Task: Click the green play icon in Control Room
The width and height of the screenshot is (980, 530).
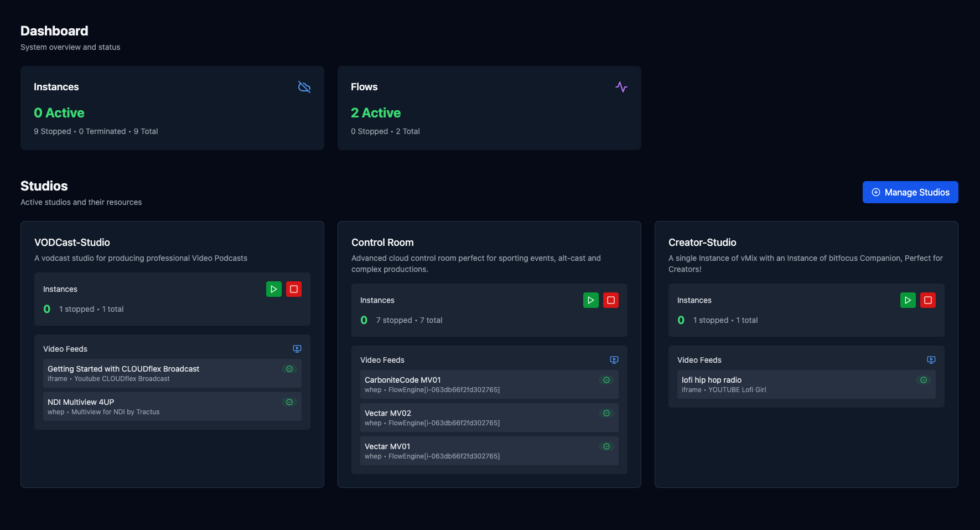Action: [x=591, y=300]
